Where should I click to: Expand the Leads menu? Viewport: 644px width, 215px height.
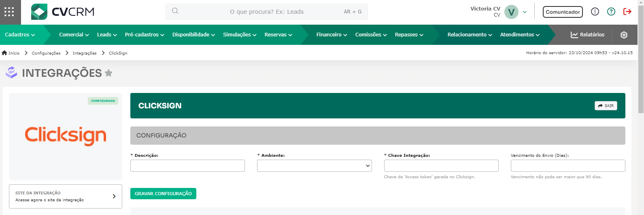[107, 35]
